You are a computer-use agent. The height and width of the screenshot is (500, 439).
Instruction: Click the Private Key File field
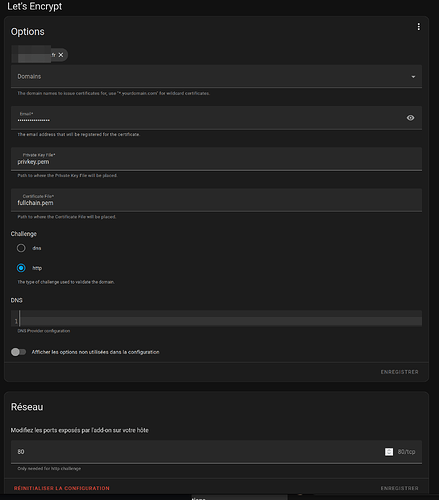(216, 159)
